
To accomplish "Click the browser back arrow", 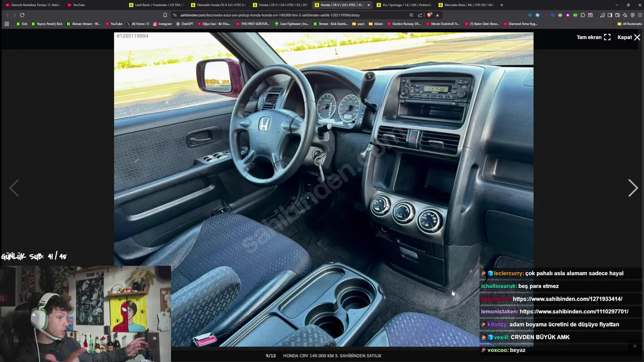I will coord(7,15).
